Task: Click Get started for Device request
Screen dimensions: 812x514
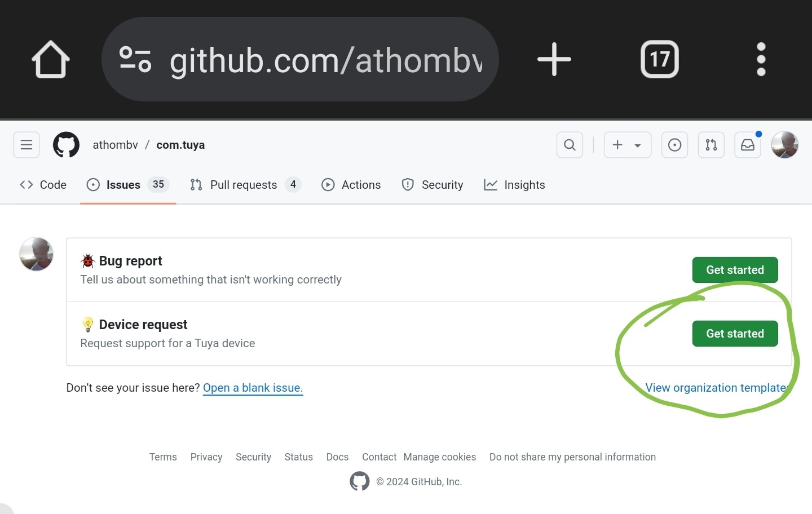Action: point(735,334)
